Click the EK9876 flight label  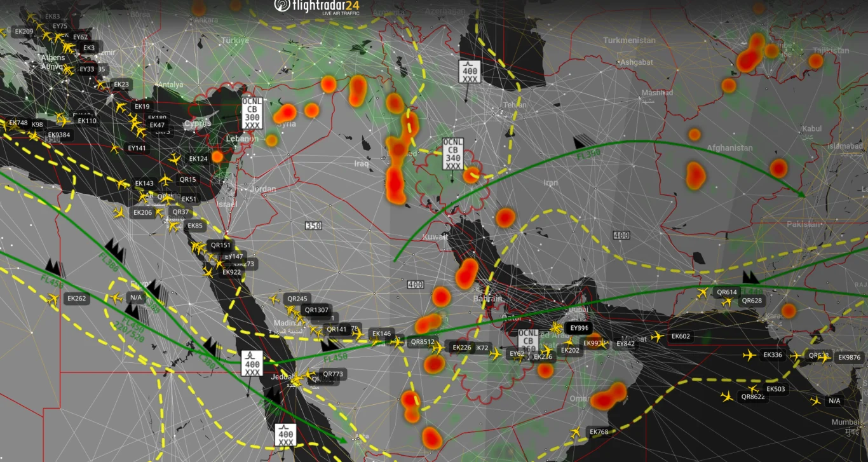pyautogui.click(x=849, y=357)
